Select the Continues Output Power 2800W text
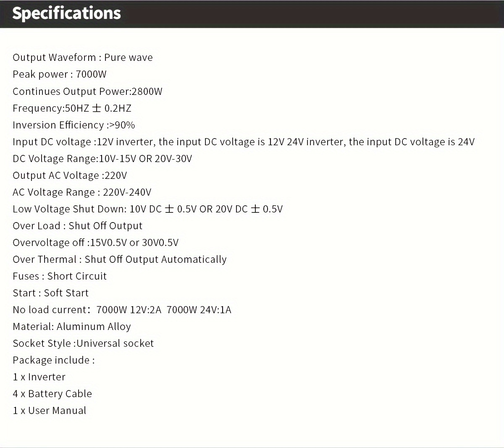The image size is (504, 448). click(87, 92)
